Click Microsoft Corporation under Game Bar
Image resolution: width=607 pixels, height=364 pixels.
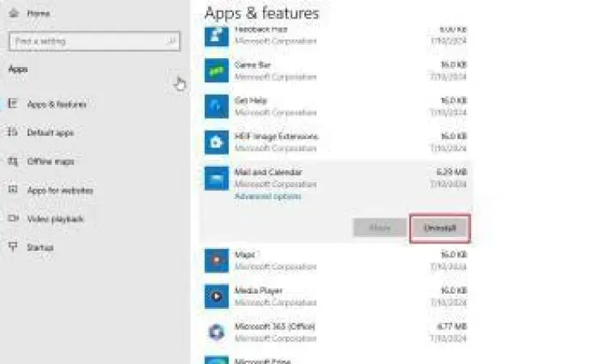(x=275, y=77)
